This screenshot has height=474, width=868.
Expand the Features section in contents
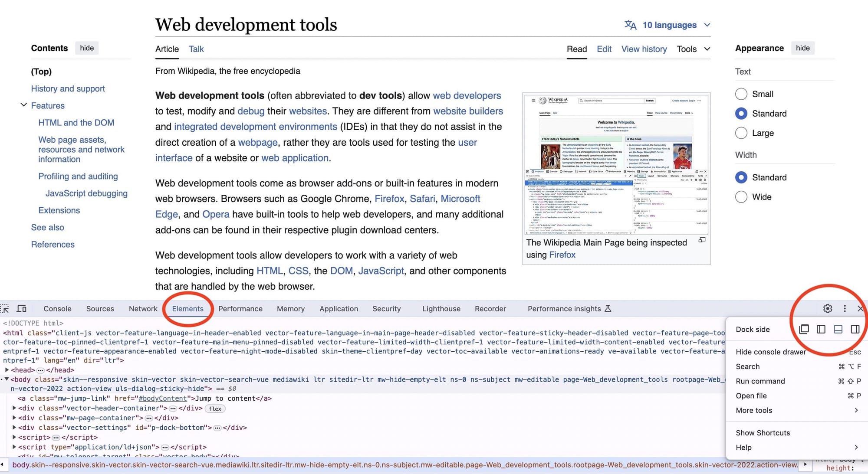[x=22, y=106]
